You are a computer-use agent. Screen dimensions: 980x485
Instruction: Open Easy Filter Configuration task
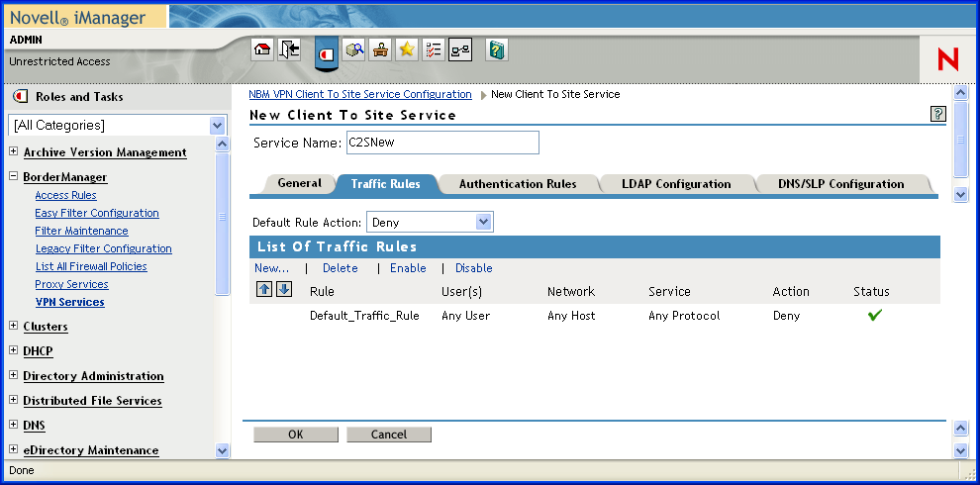pyautogui.click(x=97, y=213)
